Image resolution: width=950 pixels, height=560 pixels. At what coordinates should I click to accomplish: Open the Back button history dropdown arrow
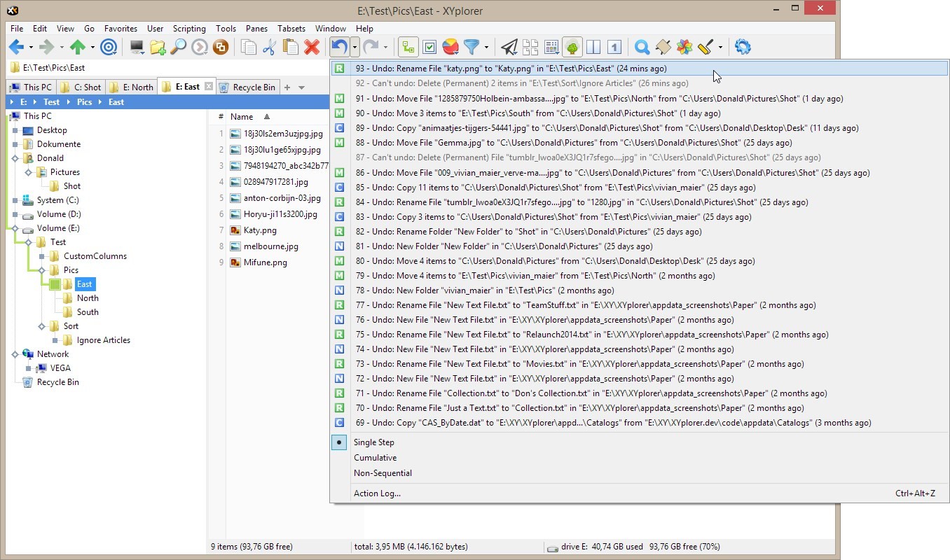tap(32, 48)
